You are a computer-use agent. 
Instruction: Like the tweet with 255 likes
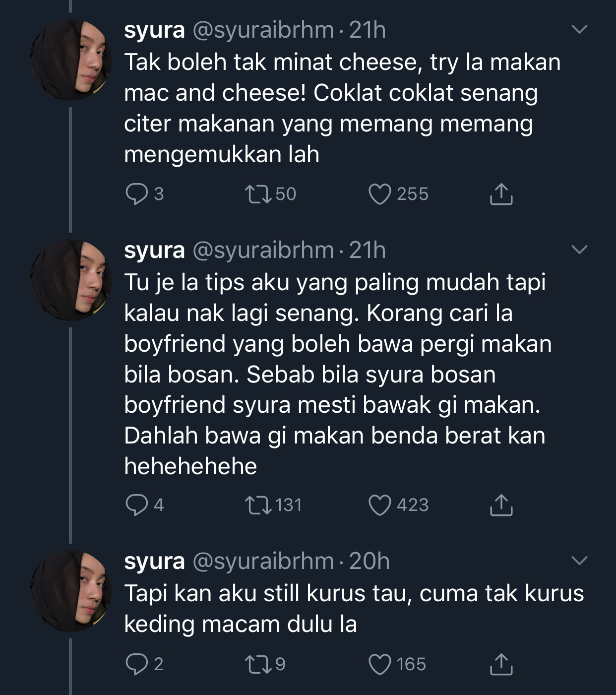pos(380,194)
